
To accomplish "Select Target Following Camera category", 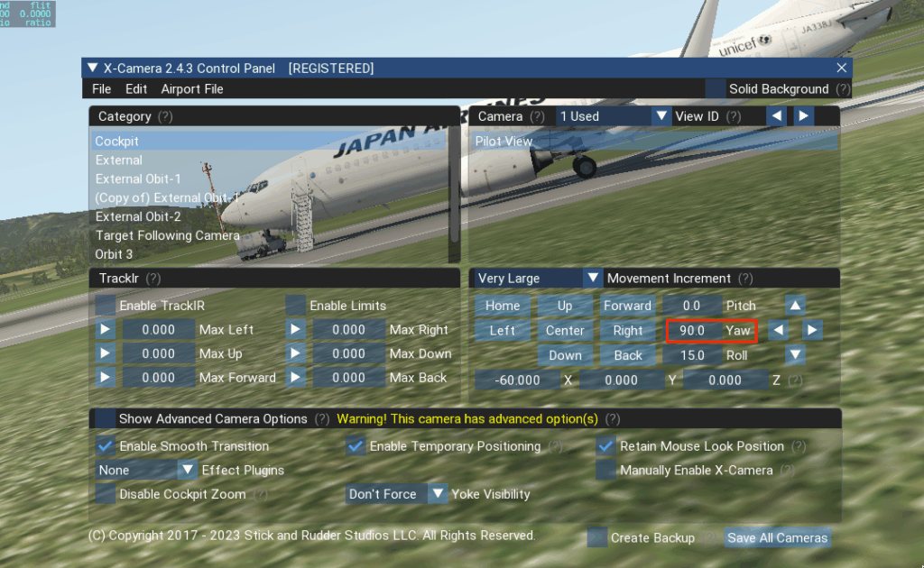I will (168, 235).
